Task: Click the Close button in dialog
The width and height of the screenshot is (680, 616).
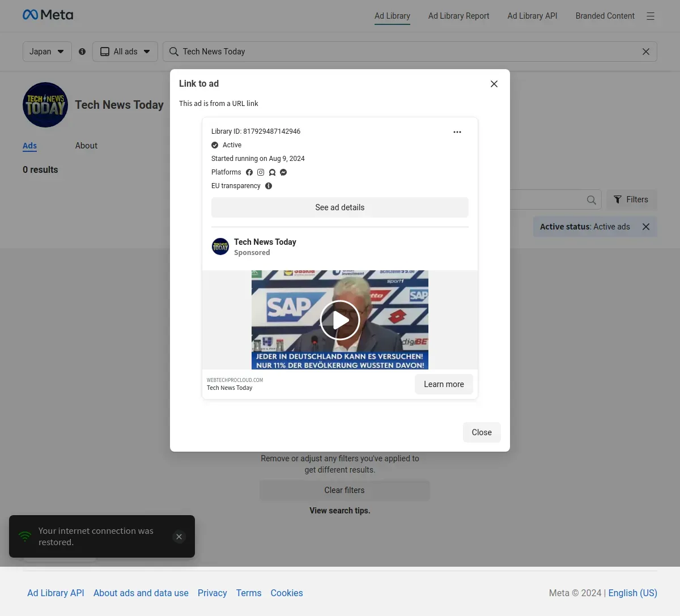Action: (x=482, y=432)
